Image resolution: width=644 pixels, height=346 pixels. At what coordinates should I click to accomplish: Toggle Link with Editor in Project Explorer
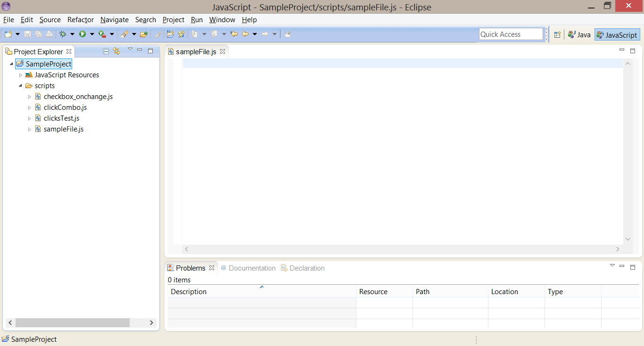[x=116, y=51]
